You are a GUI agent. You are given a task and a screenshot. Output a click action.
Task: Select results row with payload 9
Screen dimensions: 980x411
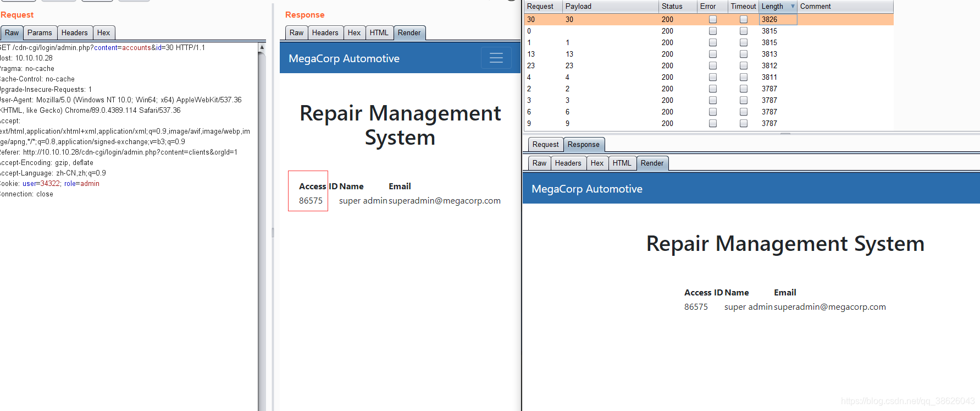click(708, 123)
